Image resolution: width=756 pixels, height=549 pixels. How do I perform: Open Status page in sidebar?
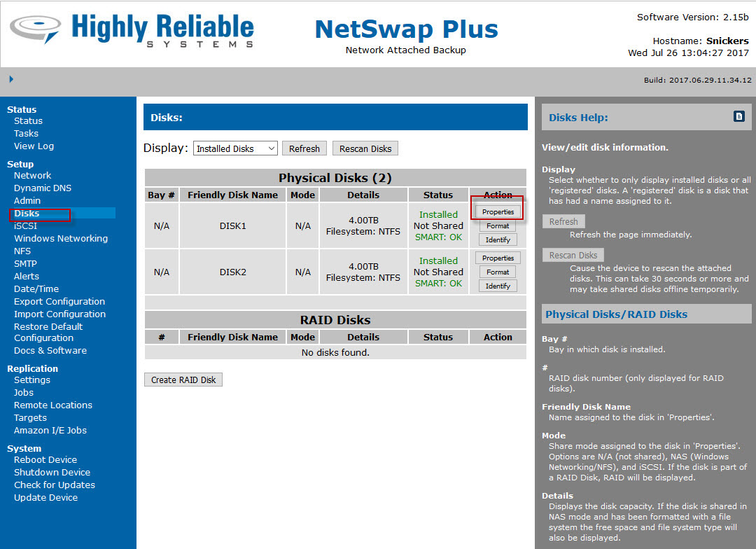(28, 121)
